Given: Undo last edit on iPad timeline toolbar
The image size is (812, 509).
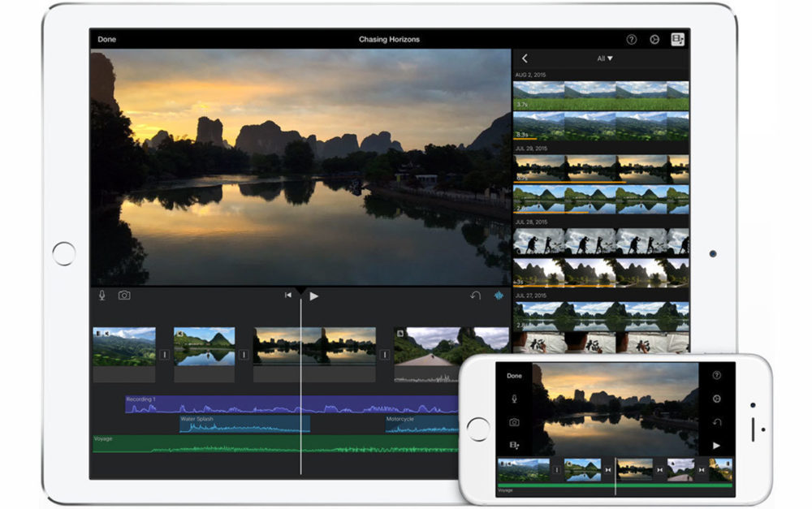Looking at the screenshot, I should 476,295.
